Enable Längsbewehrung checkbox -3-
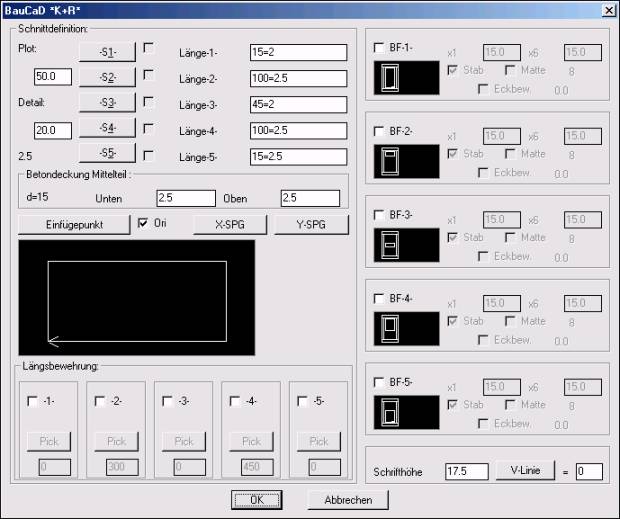Image resolution: width=620 pixels, height=519 pixels. click(x=168, y=402)
